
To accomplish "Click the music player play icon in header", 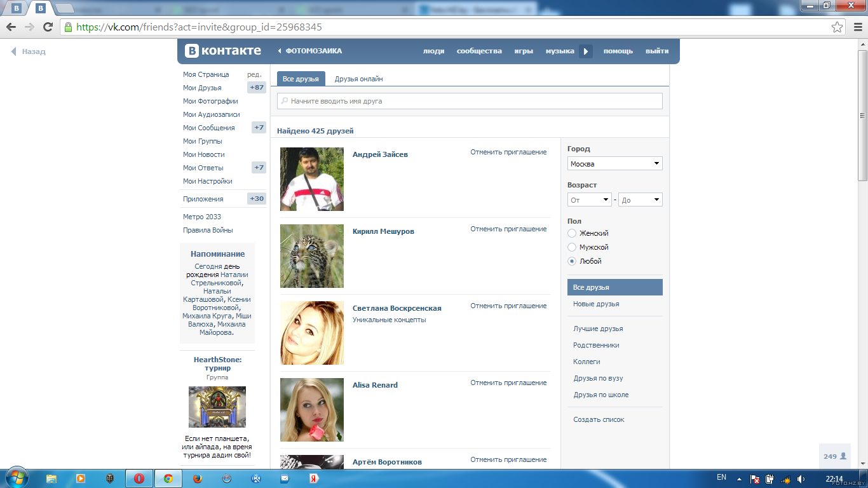I will [586, 51].
